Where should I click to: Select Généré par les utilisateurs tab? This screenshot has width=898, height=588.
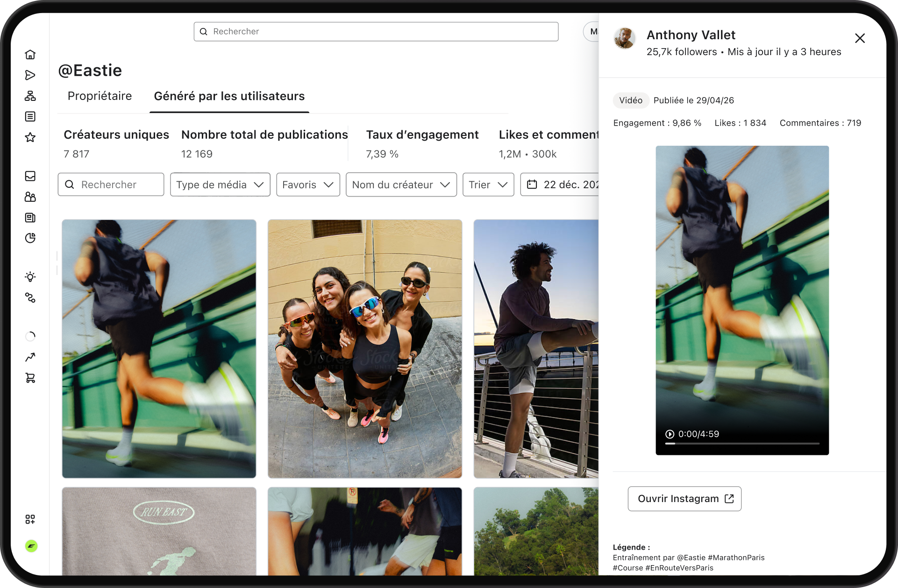pyautogui.click(x=229, y=96)
